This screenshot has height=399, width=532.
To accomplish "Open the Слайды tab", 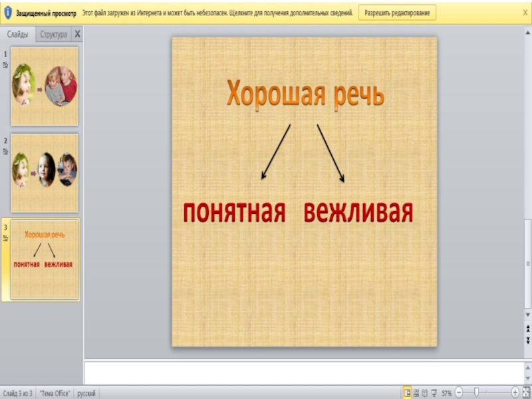I will pyautogui.click(x=17, y=35).
